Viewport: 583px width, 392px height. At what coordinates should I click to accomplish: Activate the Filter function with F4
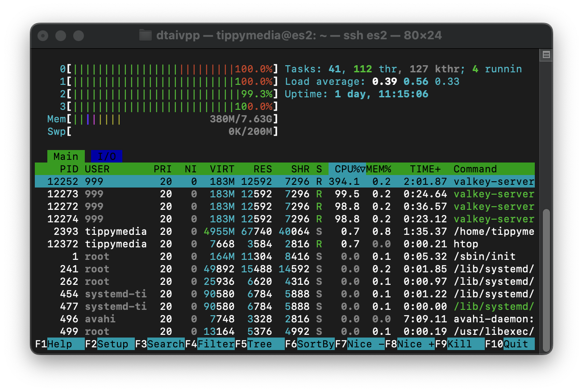click(215, 344)
